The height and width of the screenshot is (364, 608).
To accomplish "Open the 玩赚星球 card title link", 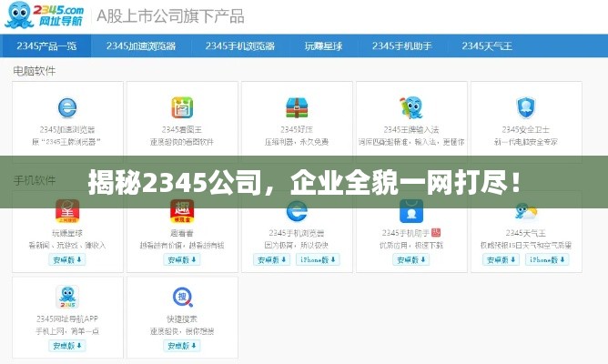I will click(67, 233).
